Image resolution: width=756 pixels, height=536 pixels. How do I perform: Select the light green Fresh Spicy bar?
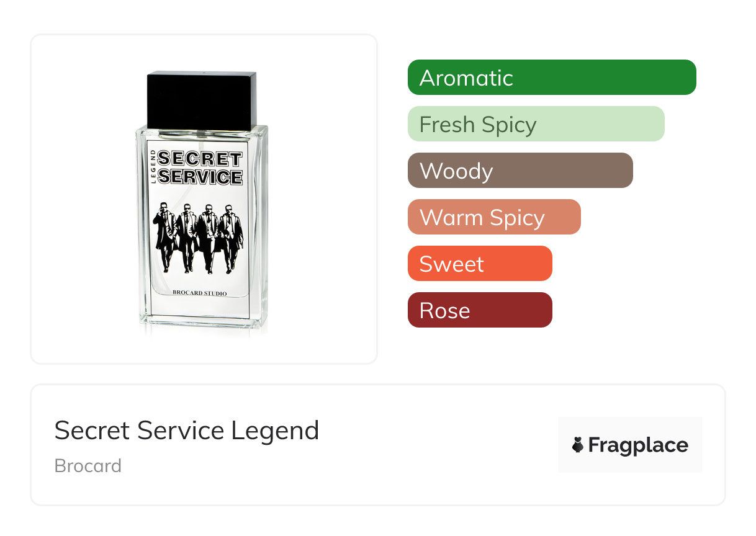pos(536,124)
